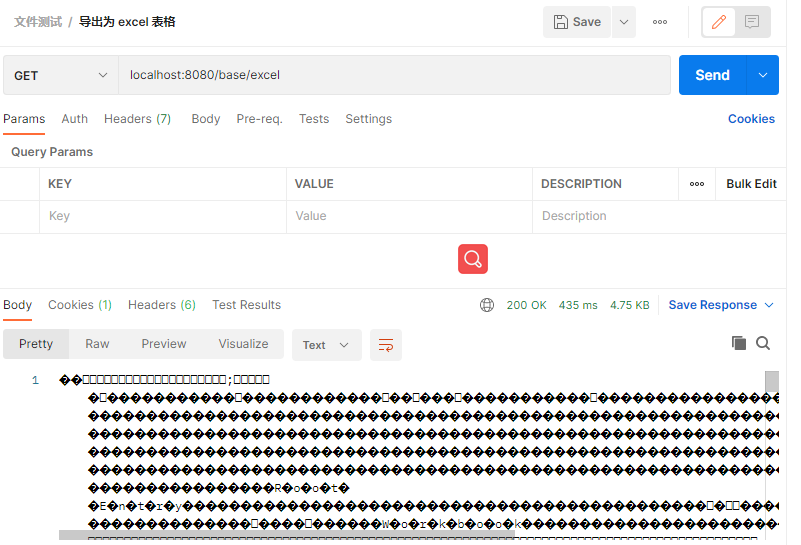
Task: Select the Visualize view
Action: tap(243, 344)
